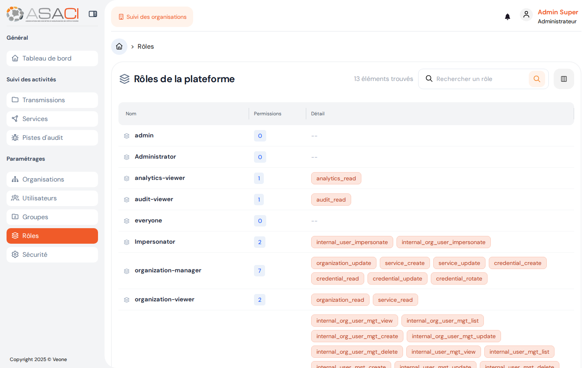Screen dimensions: 588x368
Task: Click the layers icon beside Rôles de la plateforme
Action: pyautogui.click(x=125, y=79)
